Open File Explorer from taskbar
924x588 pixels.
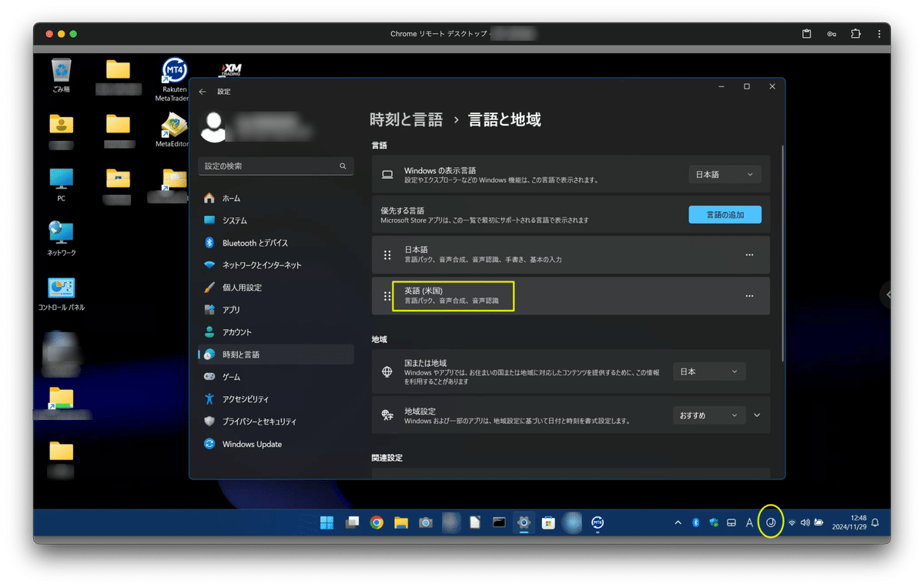click(401, 522)
